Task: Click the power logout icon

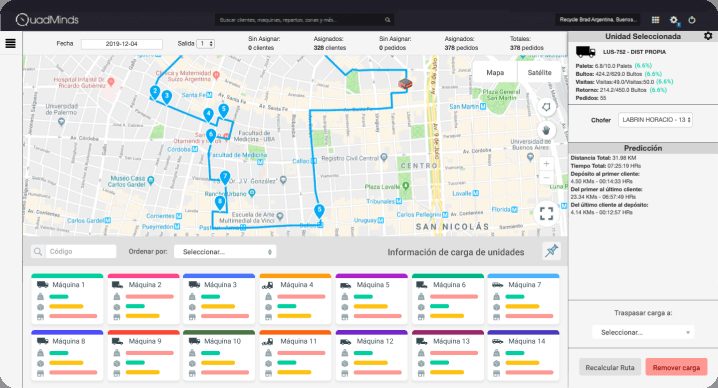Action: click(x=692, y=20)
